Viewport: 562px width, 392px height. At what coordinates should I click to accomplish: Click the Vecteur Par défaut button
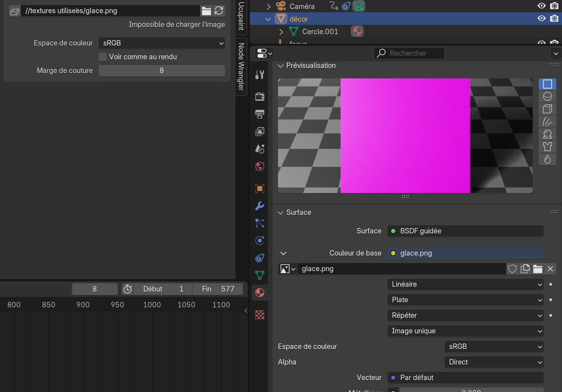[x=466, y=378]
